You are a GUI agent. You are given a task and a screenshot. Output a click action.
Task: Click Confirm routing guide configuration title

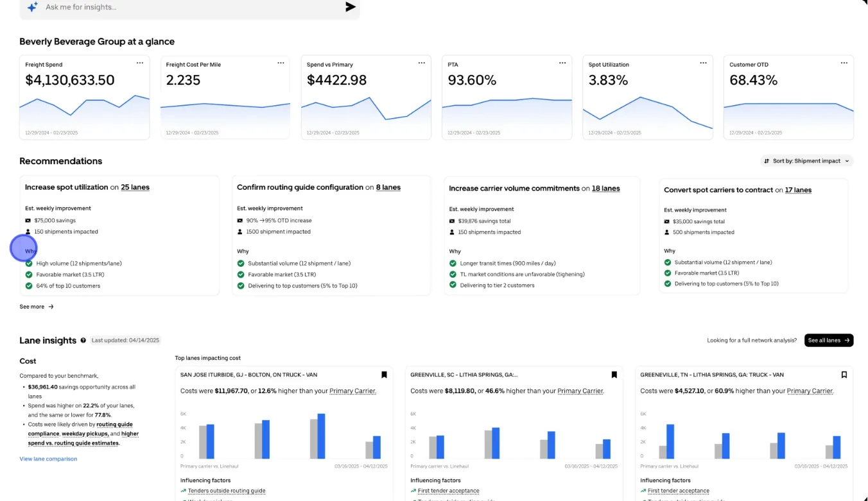tap(300, 187)
